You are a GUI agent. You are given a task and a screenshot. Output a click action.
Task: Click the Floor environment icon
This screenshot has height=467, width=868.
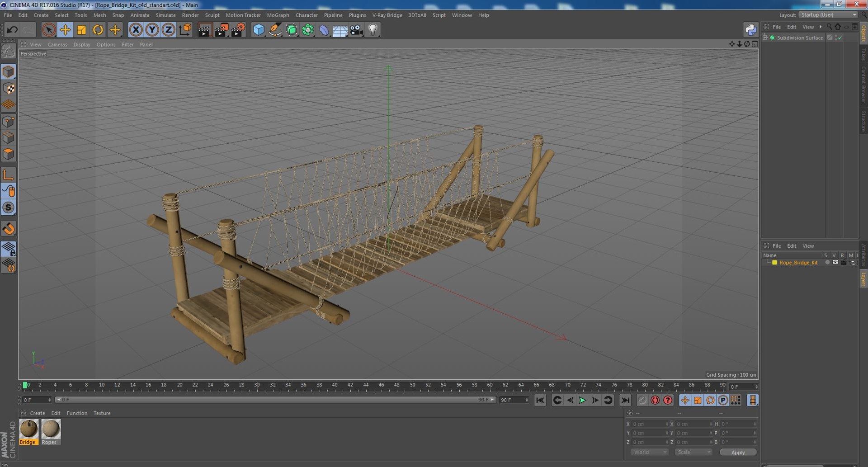point(340,30)
